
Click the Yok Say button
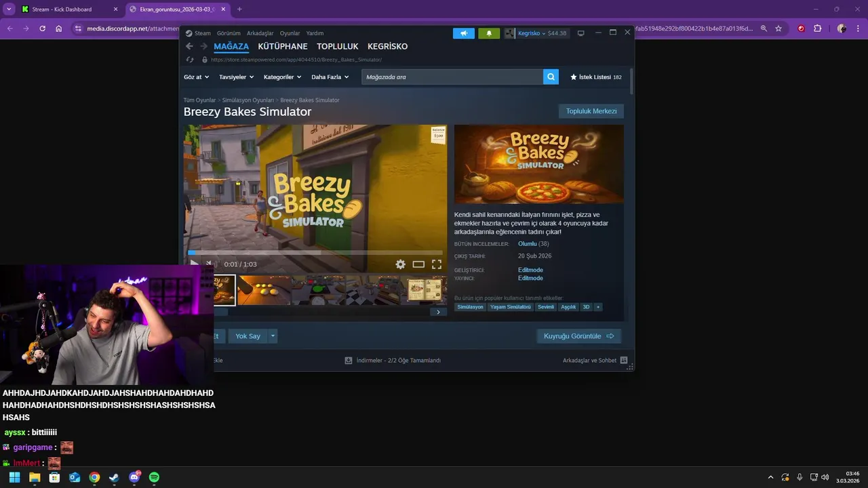(248, 336)
